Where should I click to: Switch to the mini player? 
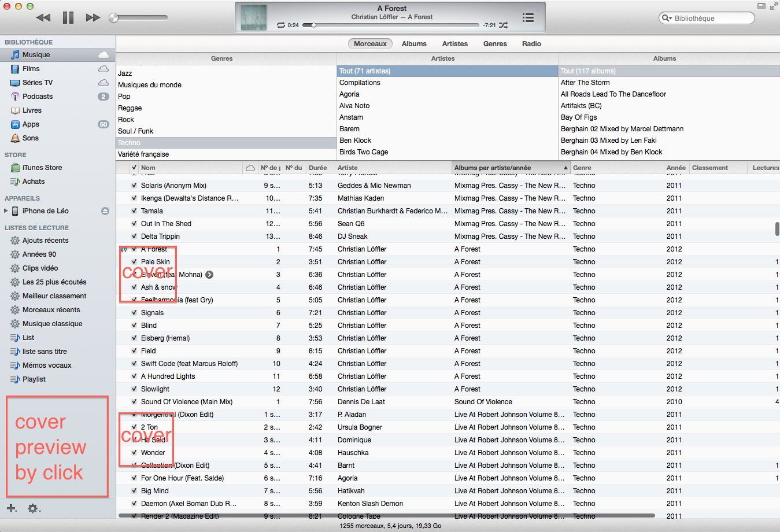click(761, 6)
